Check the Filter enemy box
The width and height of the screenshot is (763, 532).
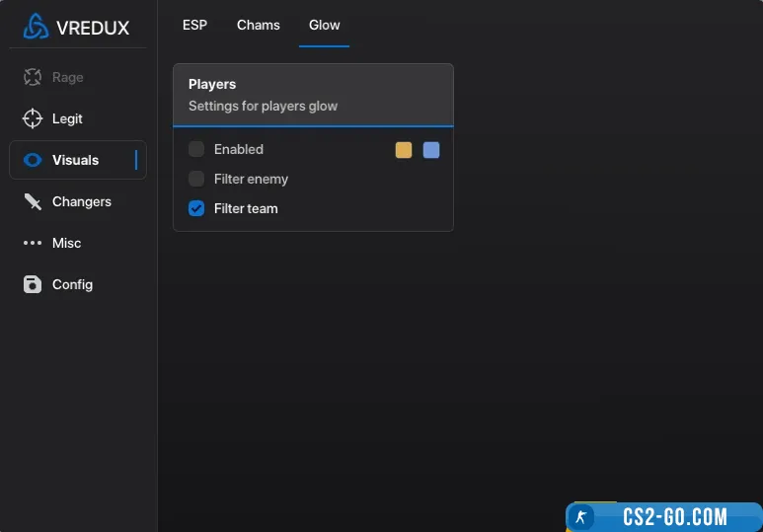(196, 179)
